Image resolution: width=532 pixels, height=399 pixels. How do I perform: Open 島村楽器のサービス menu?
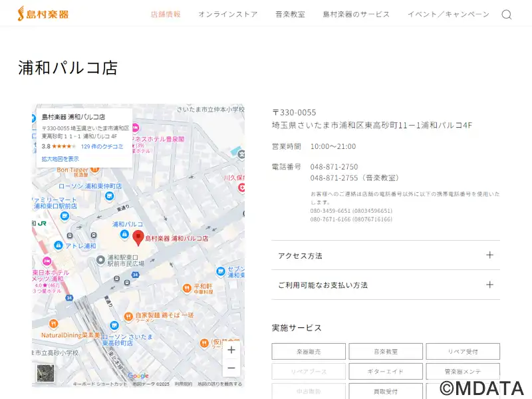pyautogui.click(x=356, y=14)
